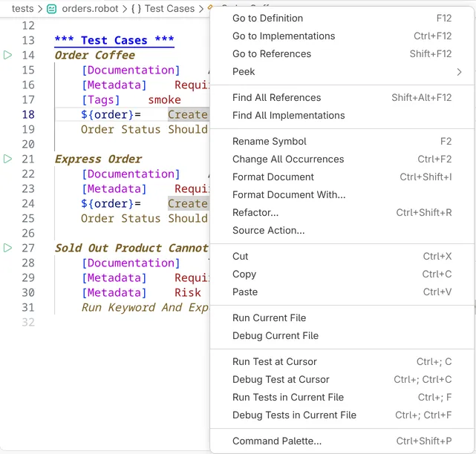Select Paste from context menu
Screen dimensions: 476x454
(x=342, y=292)
